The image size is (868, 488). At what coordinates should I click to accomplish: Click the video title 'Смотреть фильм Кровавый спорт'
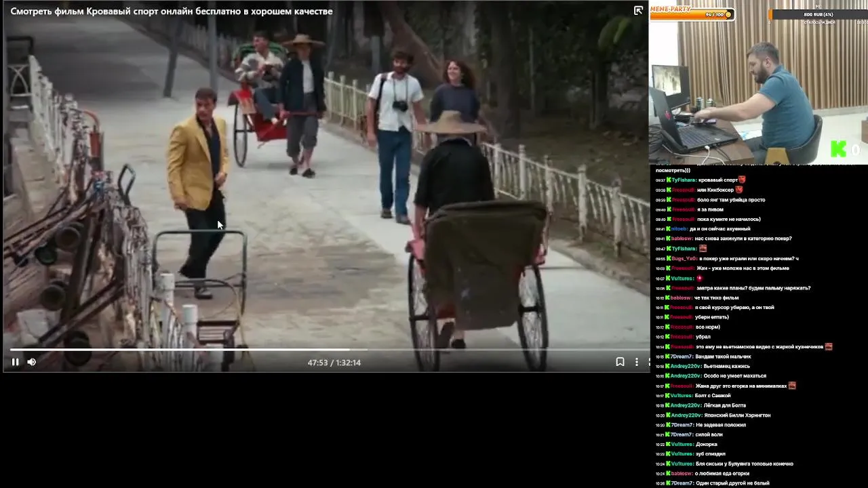pyautogui.click(x=172, y=12)
